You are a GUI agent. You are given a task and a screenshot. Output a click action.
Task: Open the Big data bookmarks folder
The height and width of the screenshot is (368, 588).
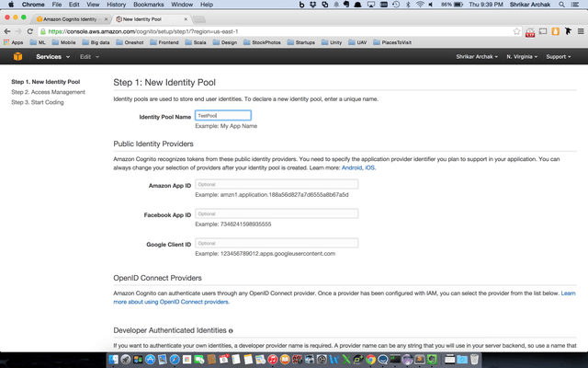pyautogui.click(x=96, y=42)
